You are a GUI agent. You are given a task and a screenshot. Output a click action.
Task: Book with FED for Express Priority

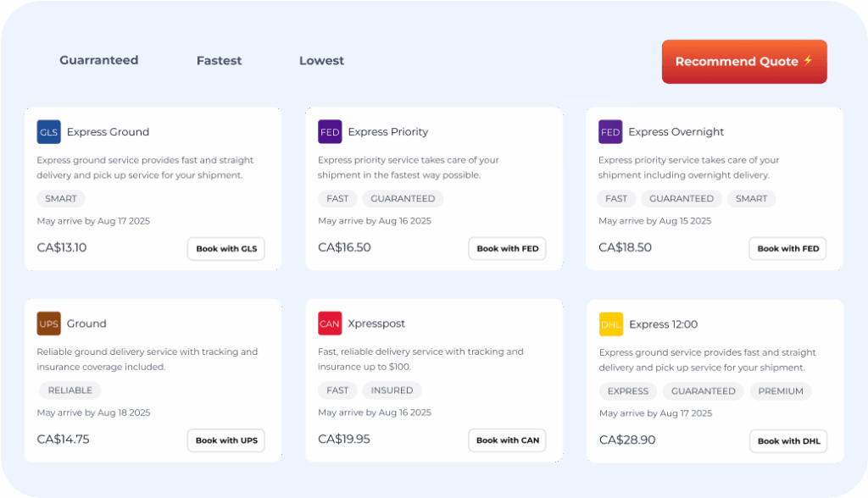(x=507, y=249)
